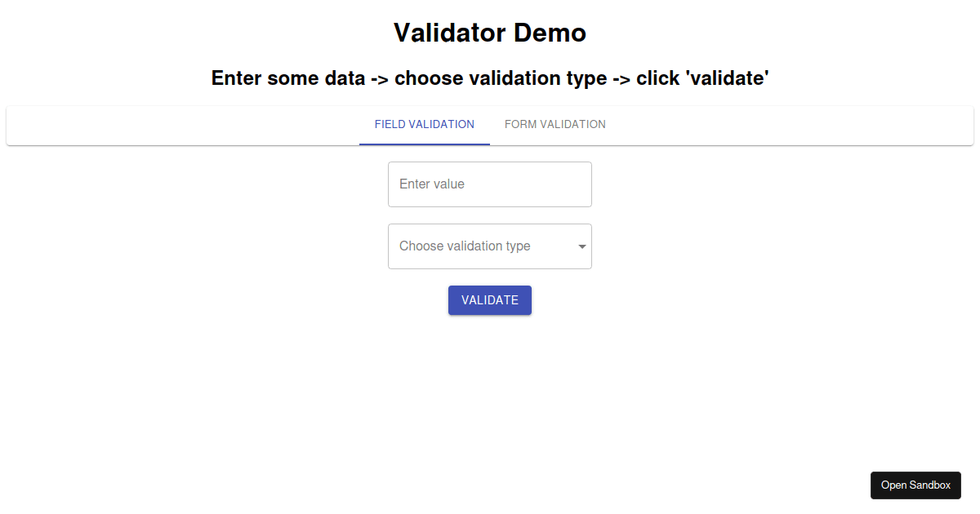Activate the FIELD VALIDATION section

tap(424, 124)
